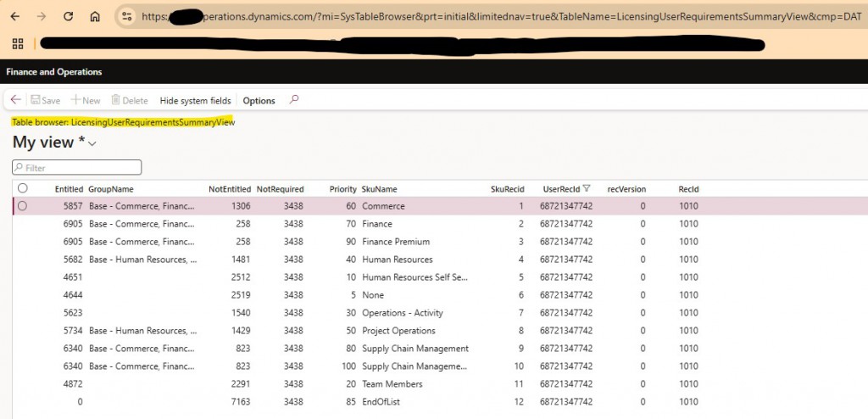Click the NotEntitled value 1306
The height and width of the screenshot is (419, 868).
(x=241, y=206)
